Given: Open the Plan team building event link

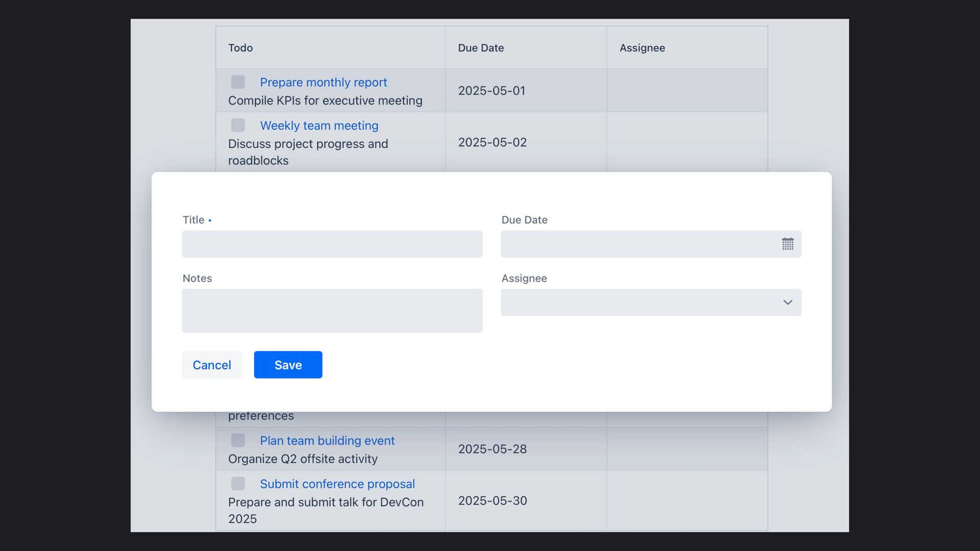Looking at the screenshot, I should coord(327,440).
